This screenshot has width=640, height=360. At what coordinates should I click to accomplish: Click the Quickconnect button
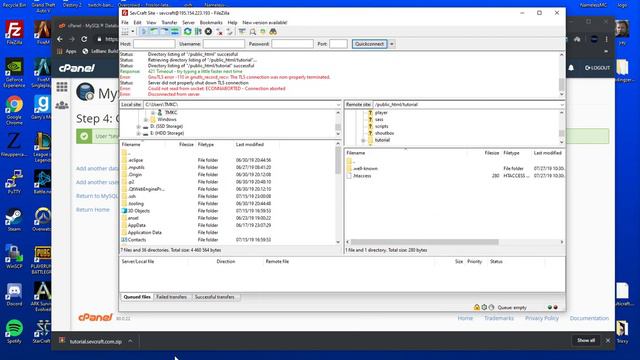(x=369, y=44)
